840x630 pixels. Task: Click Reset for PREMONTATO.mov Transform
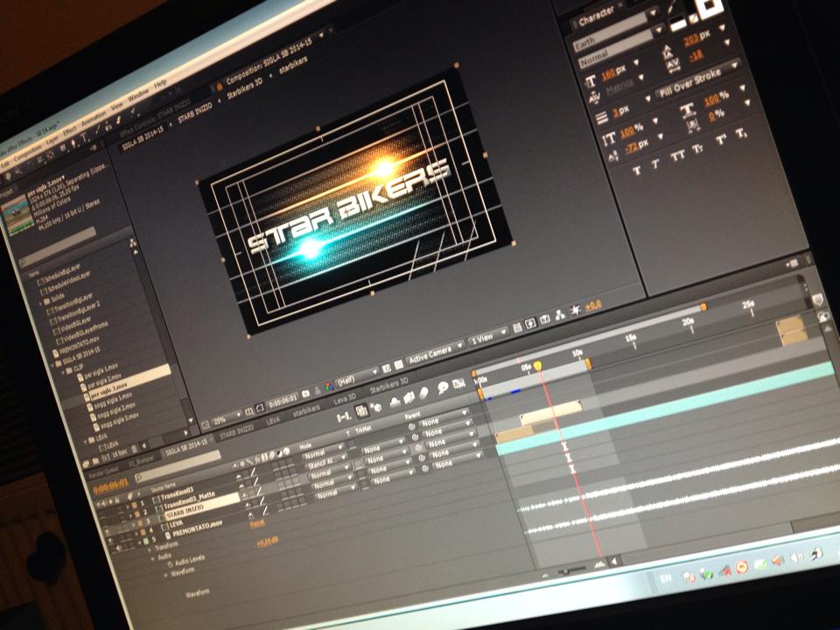(x=257, y=524)
